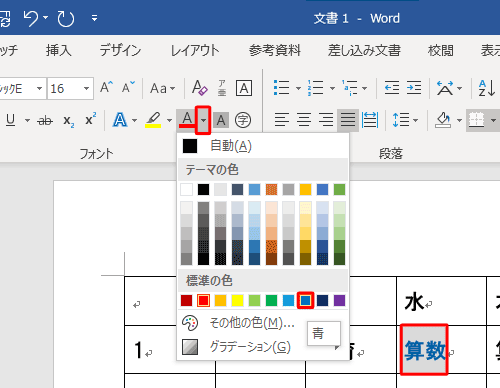This screenshot has width=500, height=388.
Task: Click the Undo icon in title bar
Action: (x=31, y=18)
